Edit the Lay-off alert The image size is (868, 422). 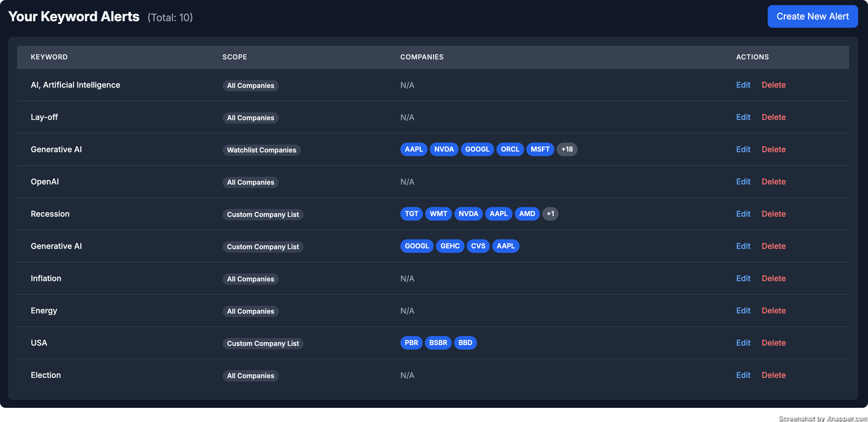point(743,117)
